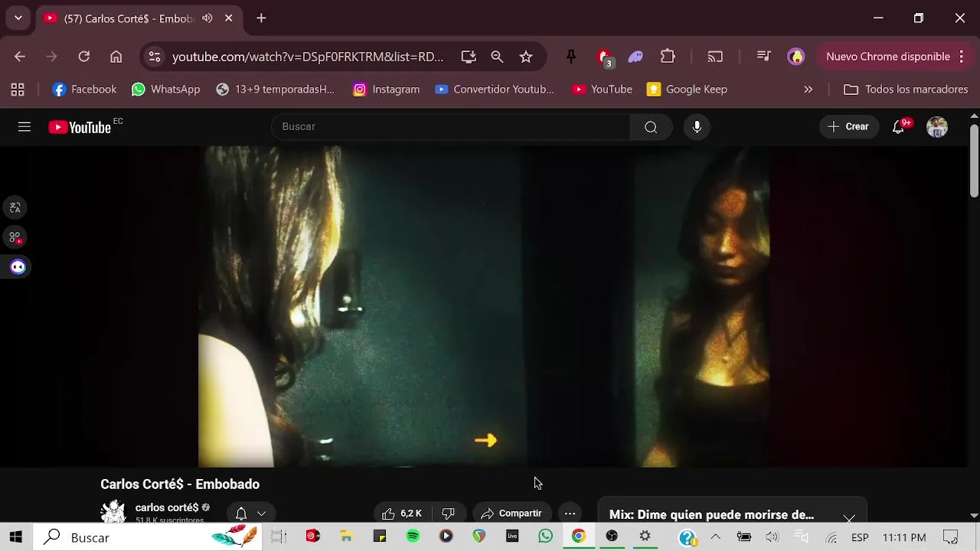Screen dimensions: 980x551
Task: Open the purple ghost extension icon
Action: [x=635, y=57]
